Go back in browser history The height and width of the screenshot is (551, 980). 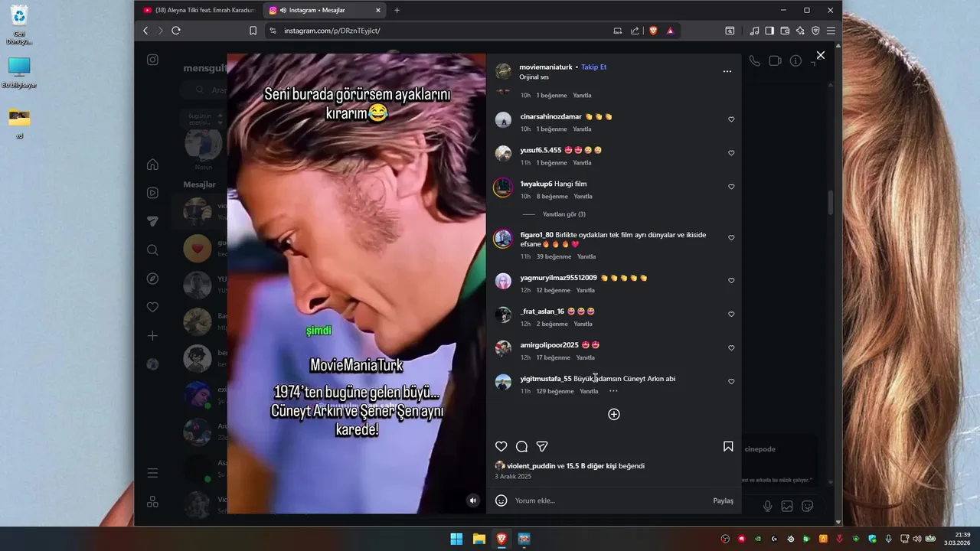tap(145, 31)
